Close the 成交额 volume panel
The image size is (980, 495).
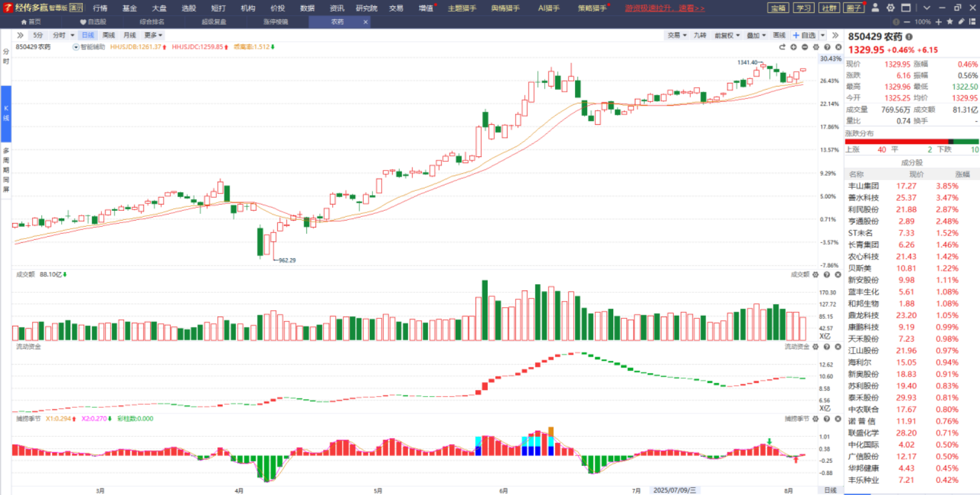pos(838,274)
